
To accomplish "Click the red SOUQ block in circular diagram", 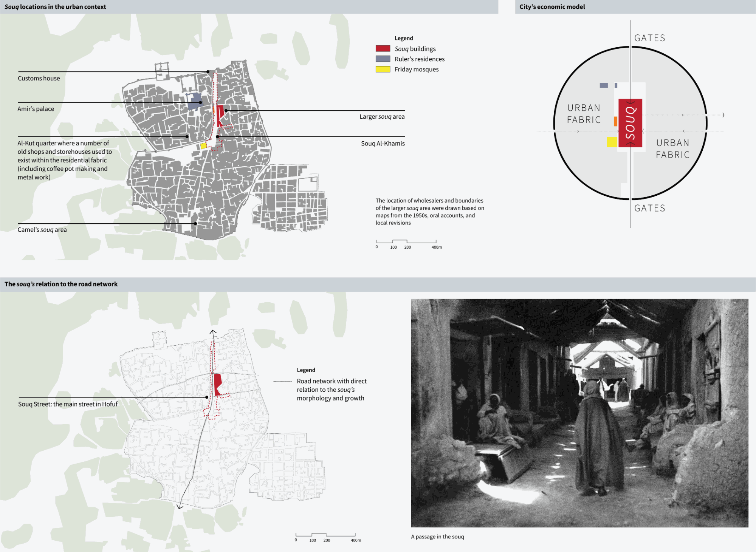I will [x=630, y=123].
